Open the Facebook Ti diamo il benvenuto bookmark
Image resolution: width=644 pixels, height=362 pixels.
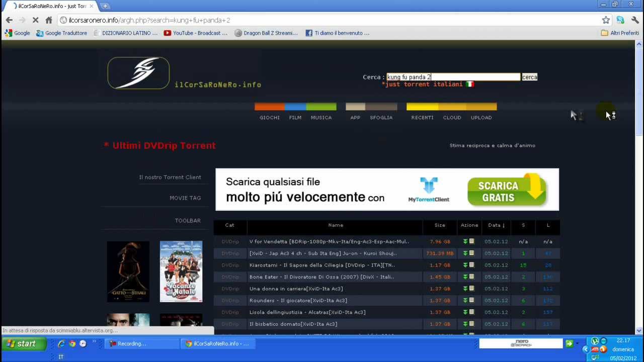338,33
